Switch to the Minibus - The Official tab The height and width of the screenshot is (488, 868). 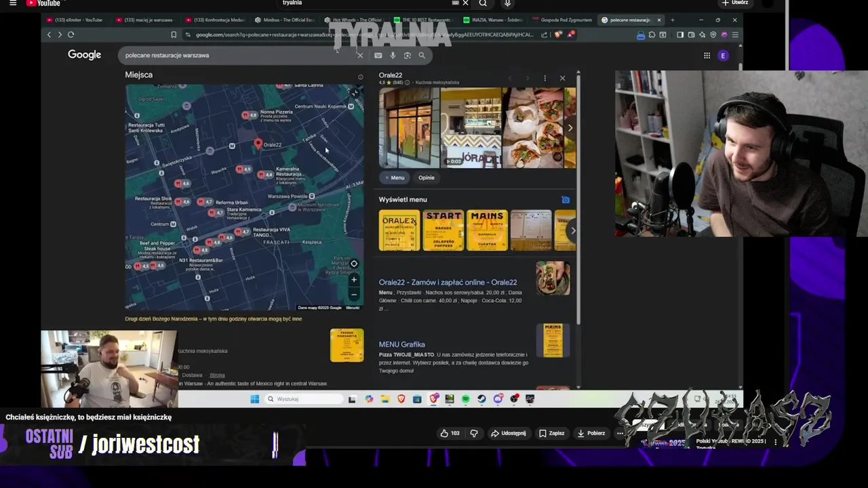pyautogui.click(x=284, y=20)
